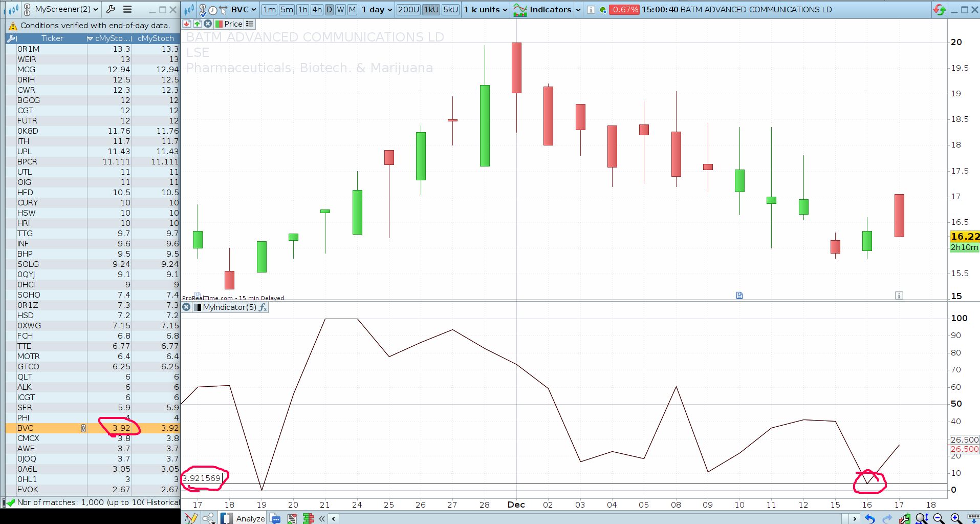Zoom in on the chart
Screen dimensions: 980x524
point(955,518)
